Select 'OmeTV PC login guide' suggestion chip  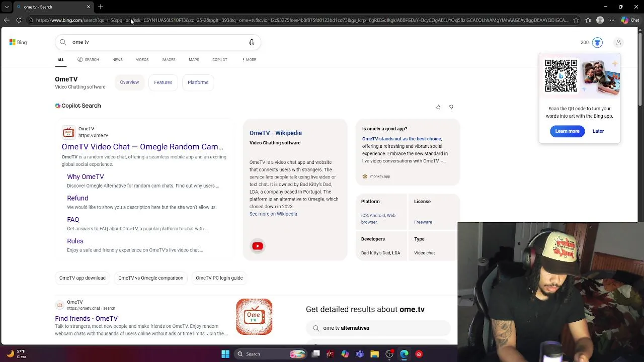tap(219, 278)
